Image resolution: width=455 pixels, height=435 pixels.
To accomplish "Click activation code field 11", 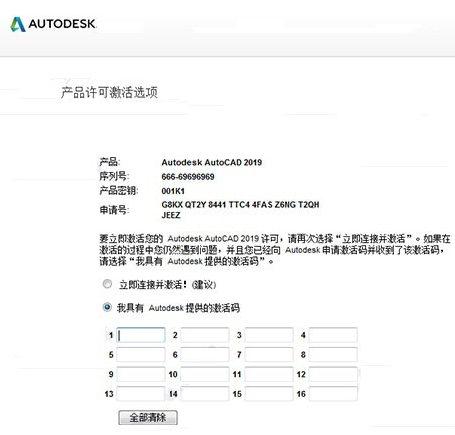I will click(269, 374).
